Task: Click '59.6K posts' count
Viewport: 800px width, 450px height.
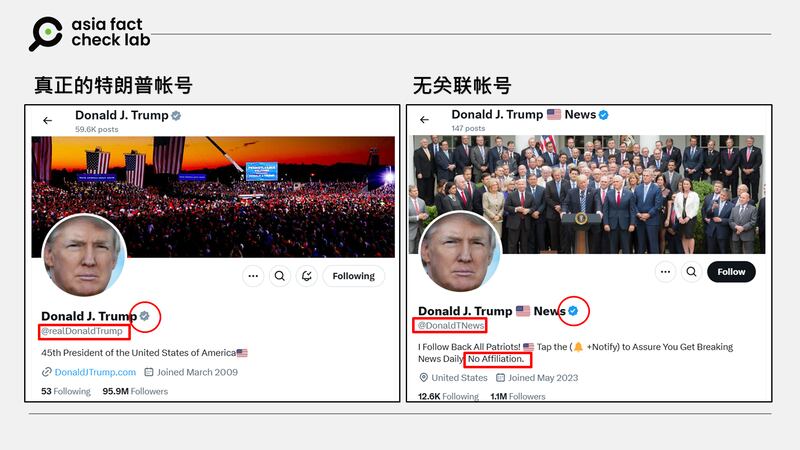Action: click(96, 130)
